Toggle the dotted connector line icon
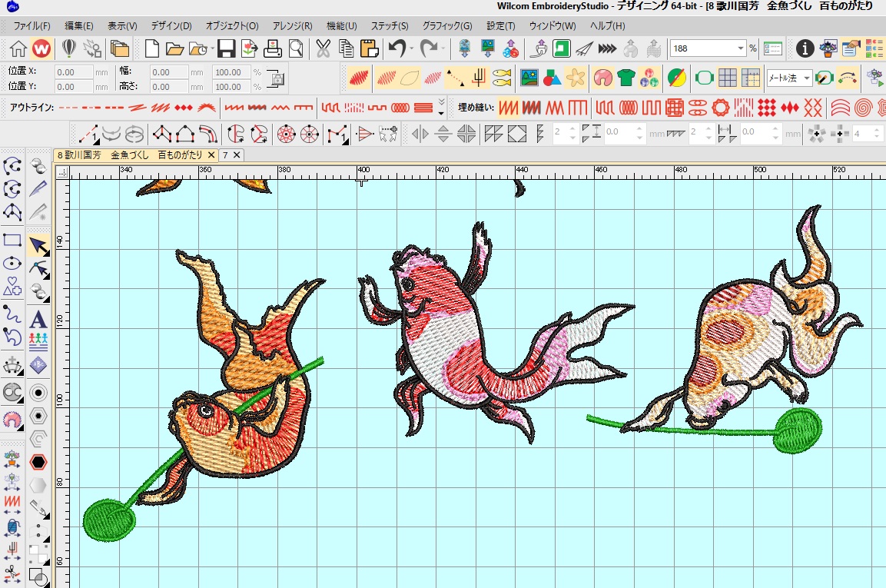The width and height of the screenshot is (886, 588). pyautogui.click(x=455, y=78)
